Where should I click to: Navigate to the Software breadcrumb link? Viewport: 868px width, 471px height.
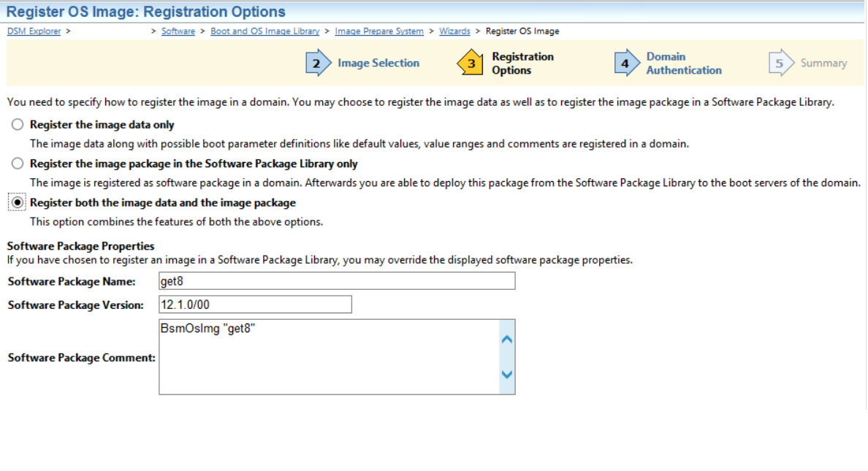(178, 31)
